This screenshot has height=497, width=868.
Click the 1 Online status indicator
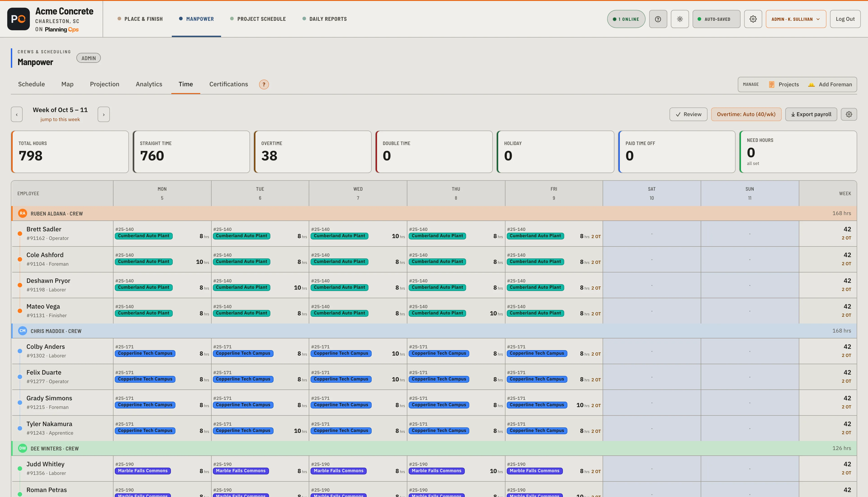(626, 19)
